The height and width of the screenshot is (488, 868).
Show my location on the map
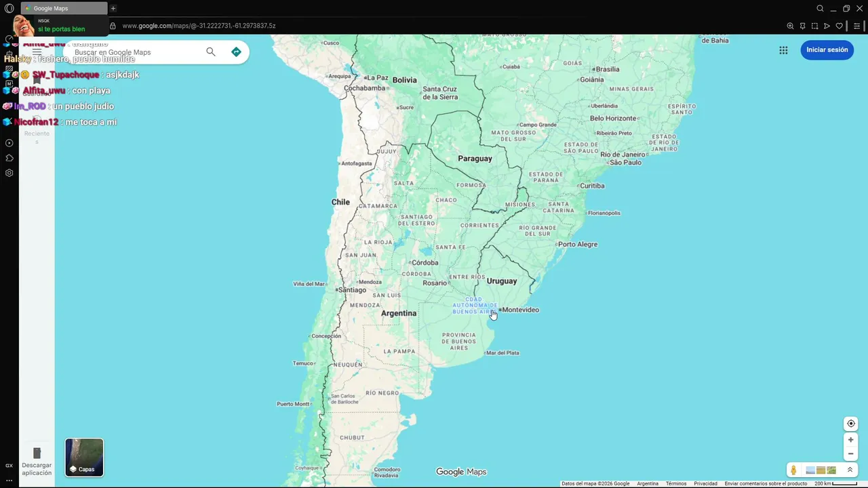pyautogui.click(x=851, y=424)
